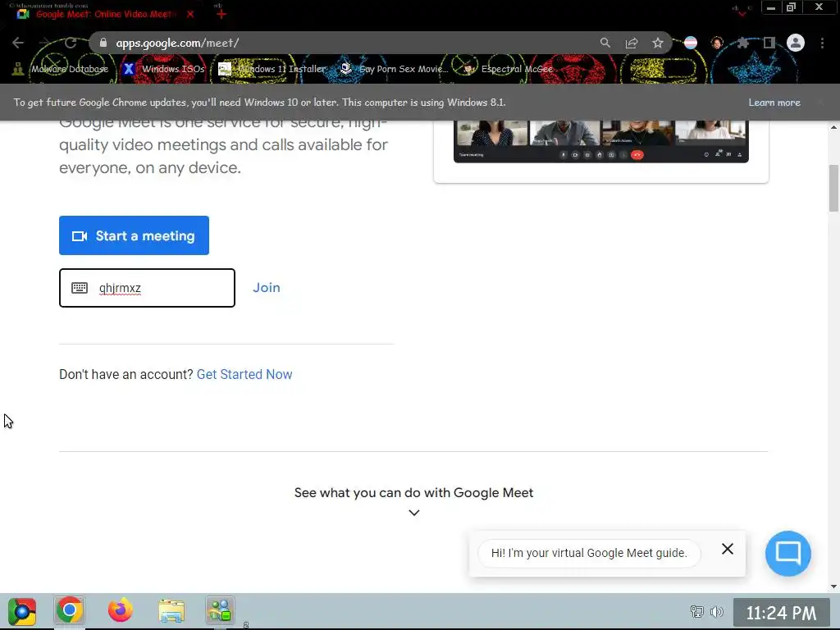Close the Google Meet tab
Image resolution: width=840 pixels, height=630 pixels.
coord(190,14)
